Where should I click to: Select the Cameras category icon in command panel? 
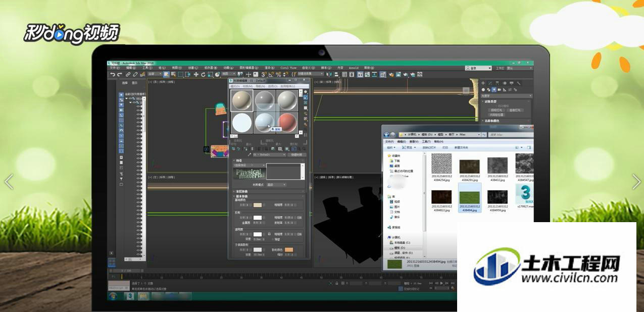coord(499,90)
